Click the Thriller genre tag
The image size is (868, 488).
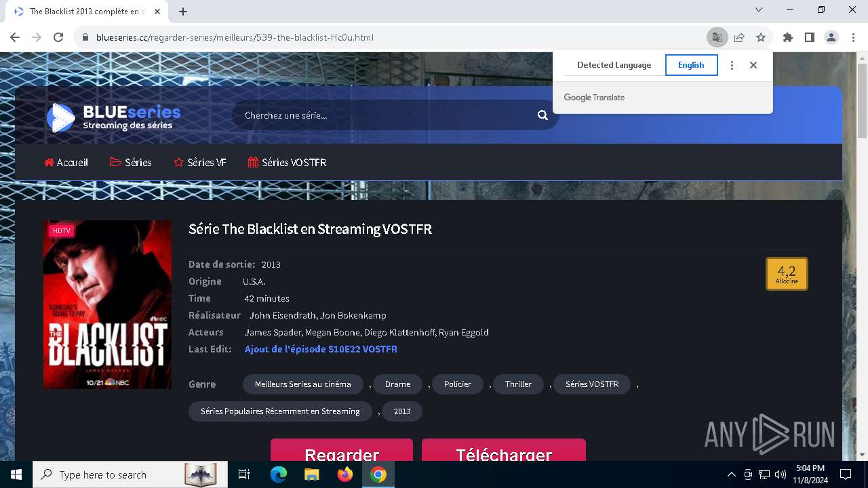[x=518, y=384]
